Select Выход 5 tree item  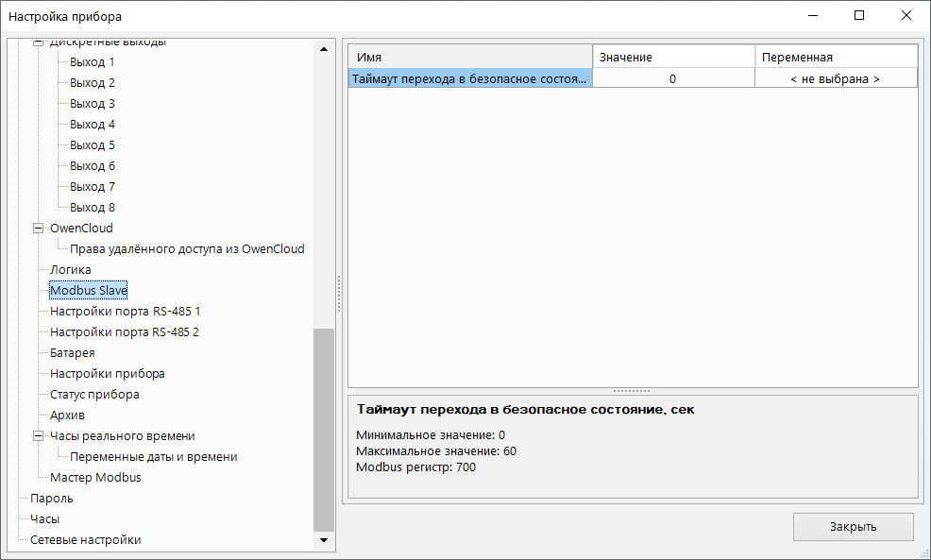pos(92,145)
